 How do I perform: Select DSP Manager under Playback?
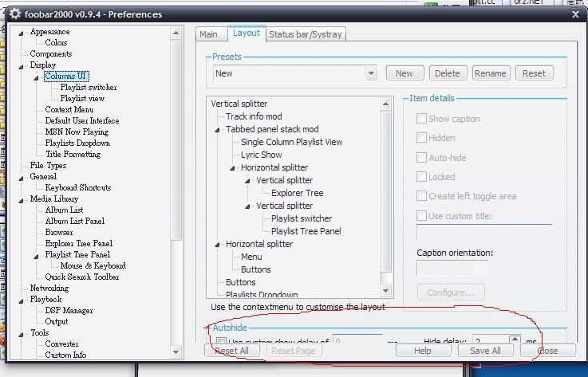[69, 310]
